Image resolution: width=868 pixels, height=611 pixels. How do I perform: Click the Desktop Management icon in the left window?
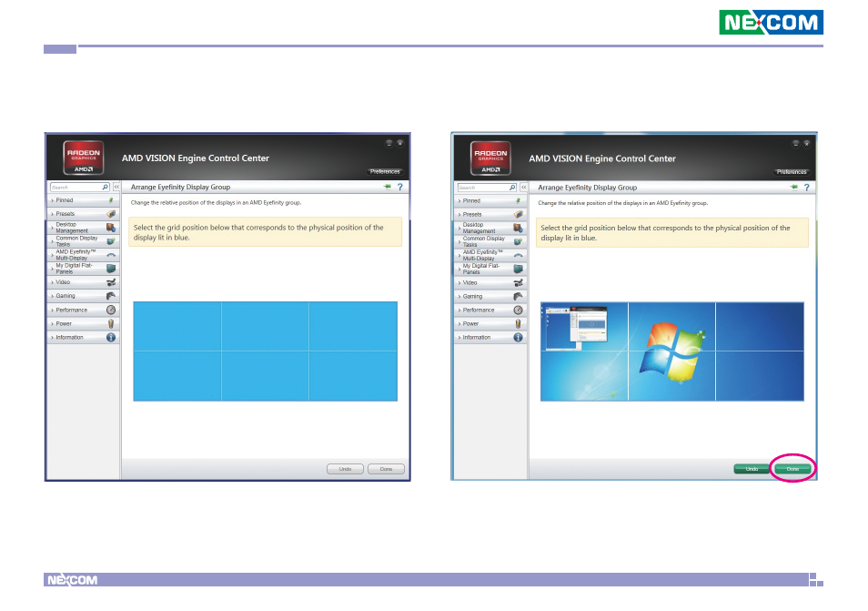[x=111, y=228]
